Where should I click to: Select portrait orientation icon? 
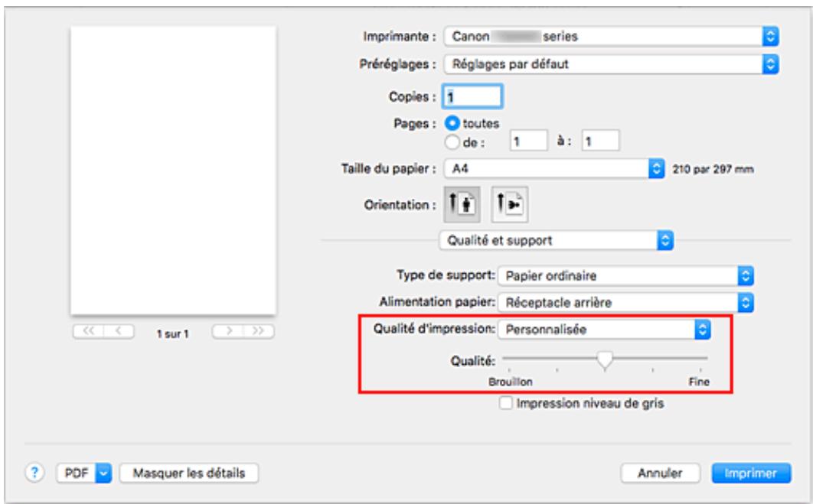click(x=462, y=205)
